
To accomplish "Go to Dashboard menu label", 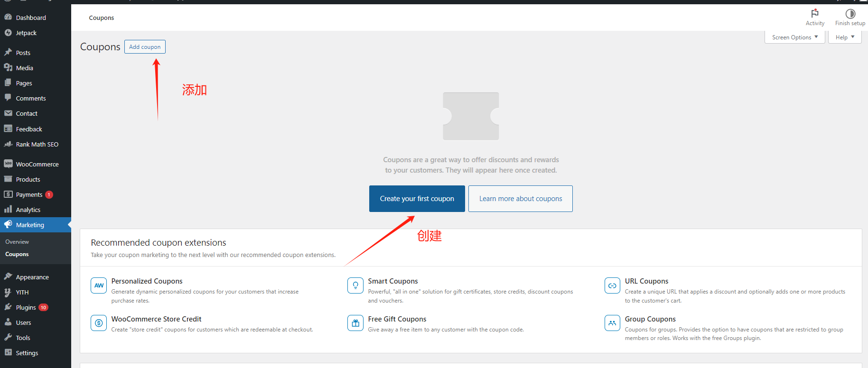I will tap(31, 18).
